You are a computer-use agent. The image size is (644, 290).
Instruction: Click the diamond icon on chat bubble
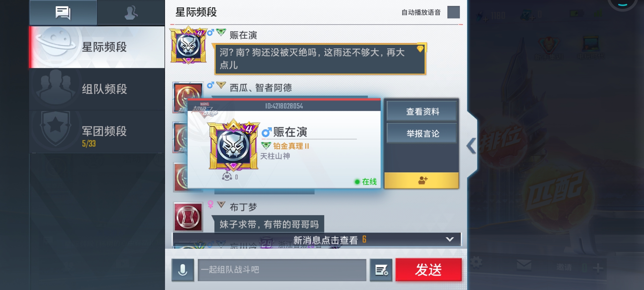(420, 49)
